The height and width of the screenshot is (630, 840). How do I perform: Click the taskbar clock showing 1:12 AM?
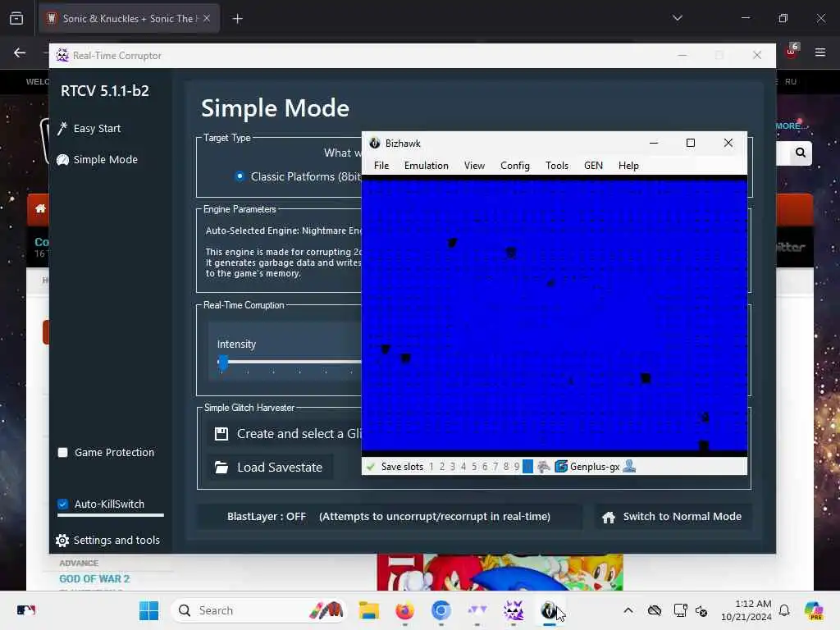pyautogui.click(x=746, y=610)
